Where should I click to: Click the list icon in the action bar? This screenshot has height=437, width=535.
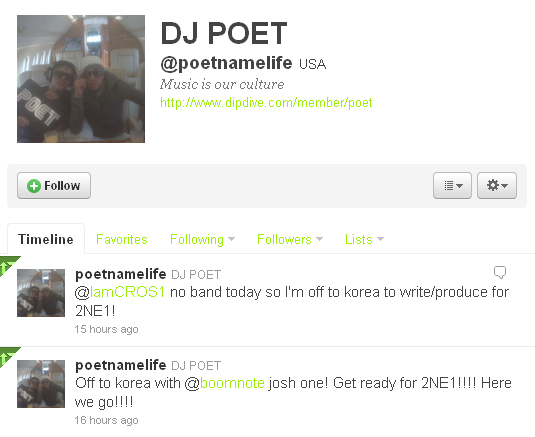(449, 186)
